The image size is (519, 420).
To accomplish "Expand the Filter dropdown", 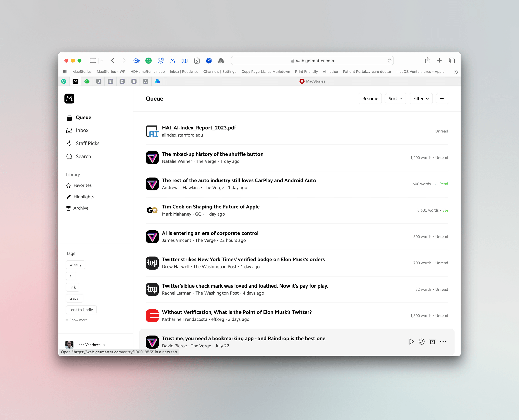I will click(420, 99).
